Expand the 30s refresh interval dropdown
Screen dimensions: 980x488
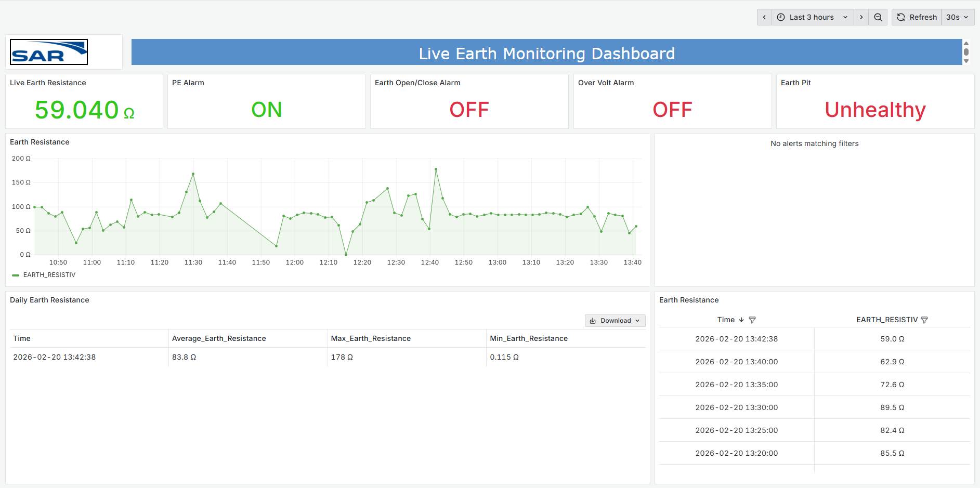(x=957, y=17)
